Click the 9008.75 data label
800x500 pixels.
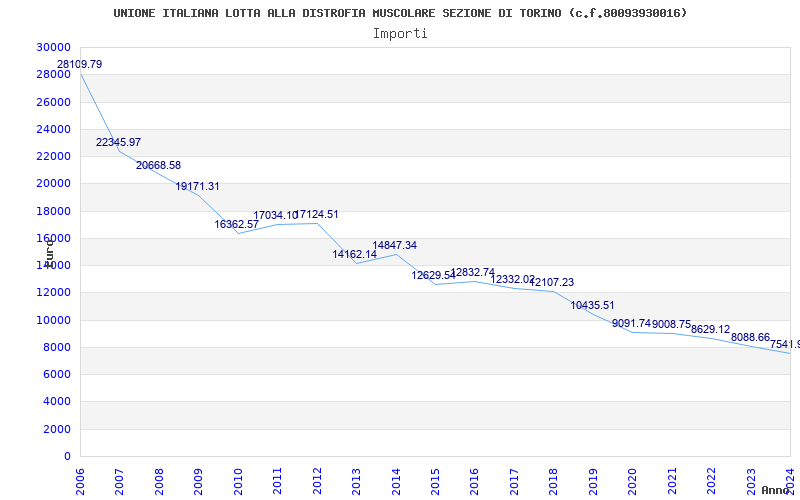coord(671,324)
